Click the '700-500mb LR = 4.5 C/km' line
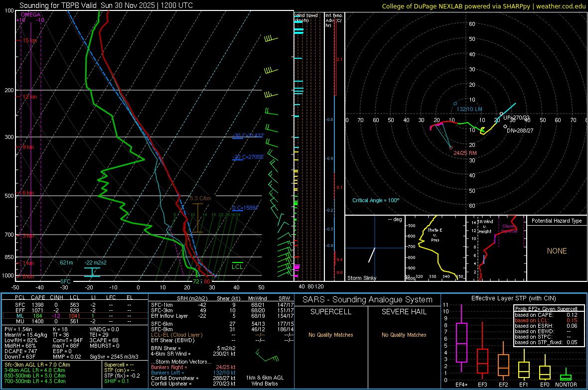 coord(35,381)
